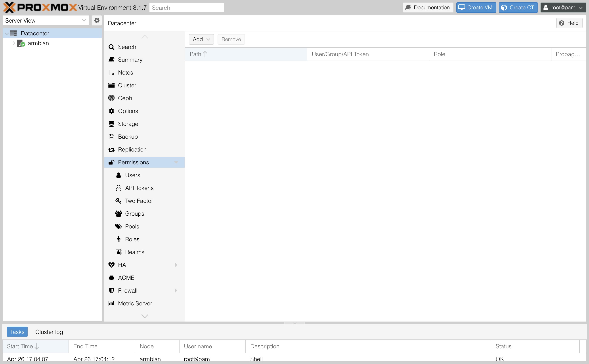Open the root@pam user menu
The image size is (589, 364).
(x=563, y=8)
